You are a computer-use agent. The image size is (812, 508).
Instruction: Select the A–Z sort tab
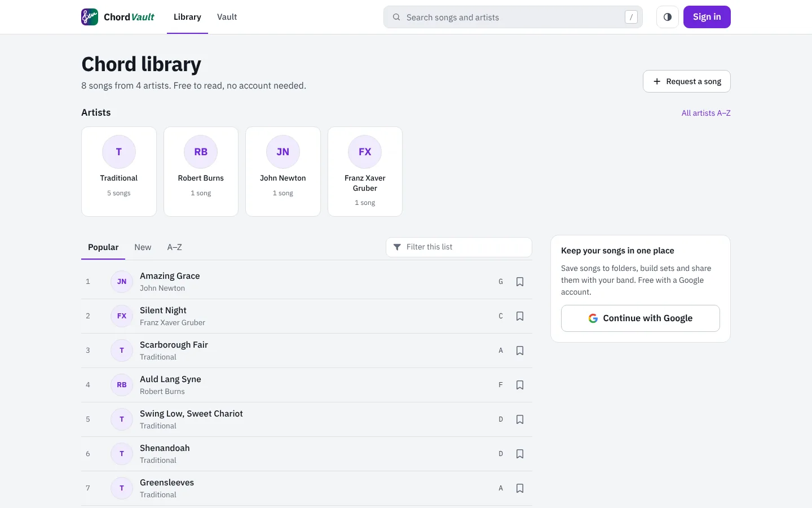pyautogui.click(x=175, y=247)
